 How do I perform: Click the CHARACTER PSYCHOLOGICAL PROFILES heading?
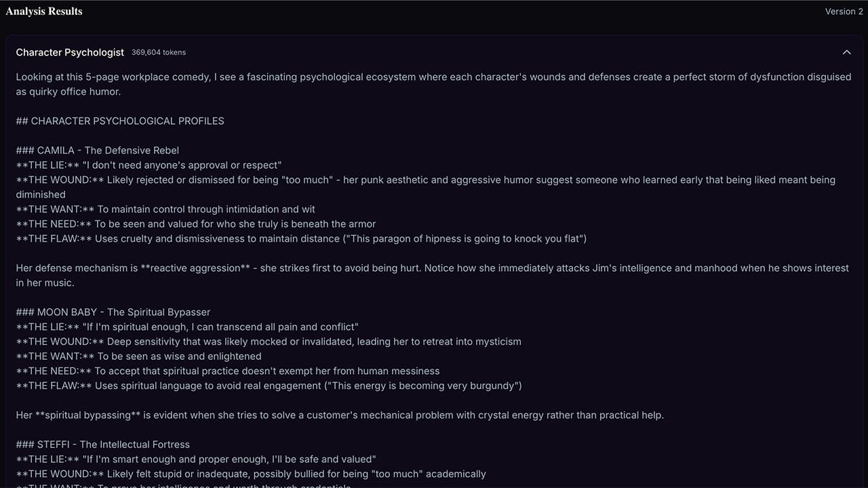[120, 121]
